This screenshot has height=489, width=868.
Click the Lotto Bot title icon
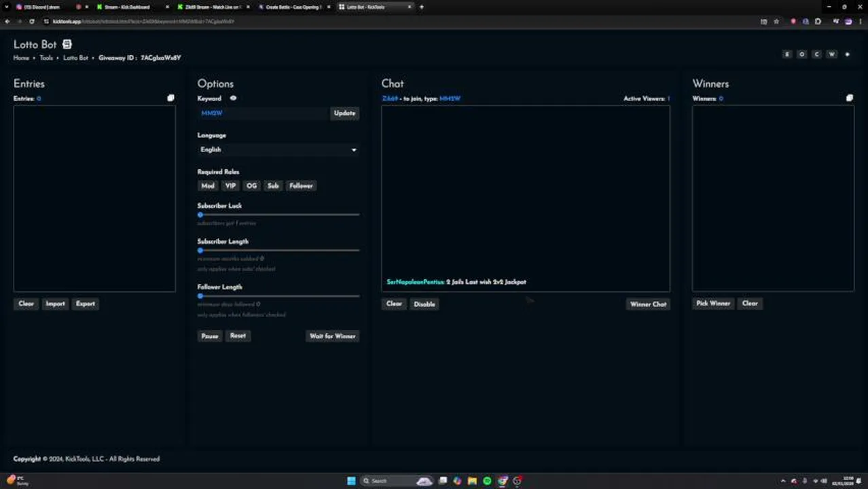click(67, 44)
